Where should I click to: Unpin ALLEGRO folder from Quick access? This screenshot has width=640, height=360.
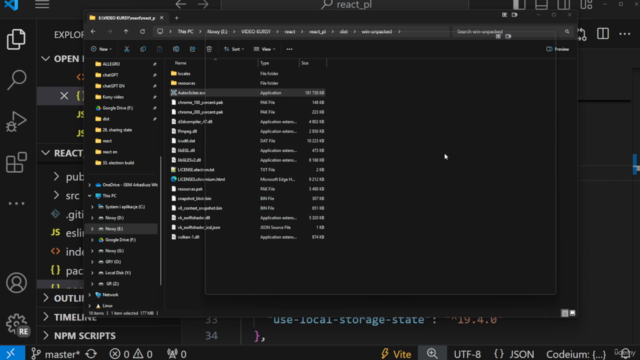coord(155,64)
